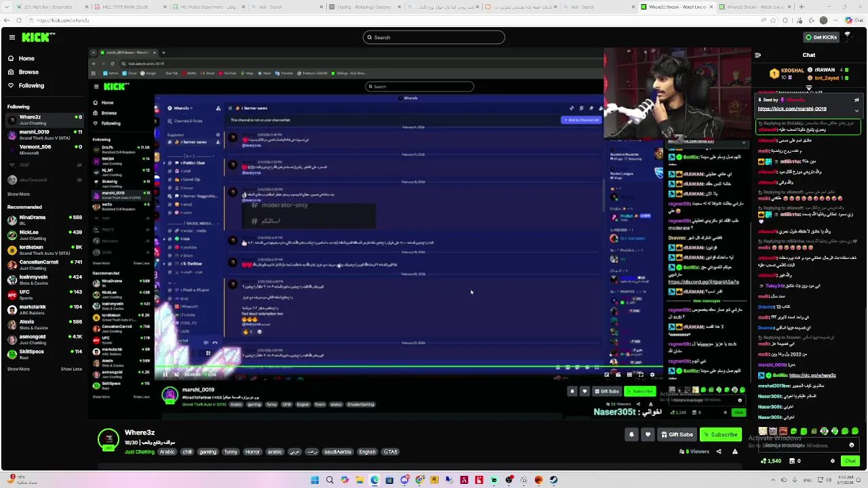
Task: Open lordkebun recommended channel
Action: tap(44, 250)
